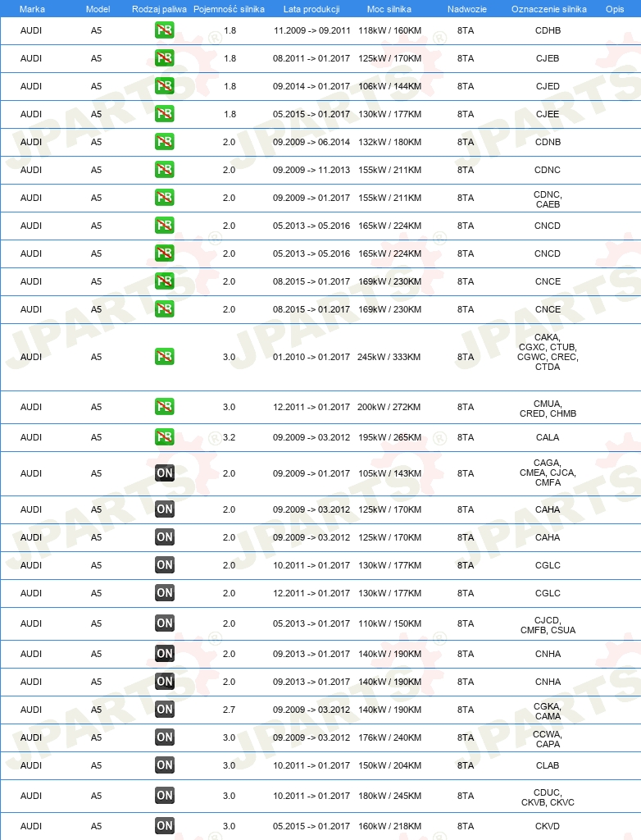Viewport: 641px width, 840px height.
Task: Click ON diesel icon in the 12.2011 CGLC row
Action: click(165, 593)
